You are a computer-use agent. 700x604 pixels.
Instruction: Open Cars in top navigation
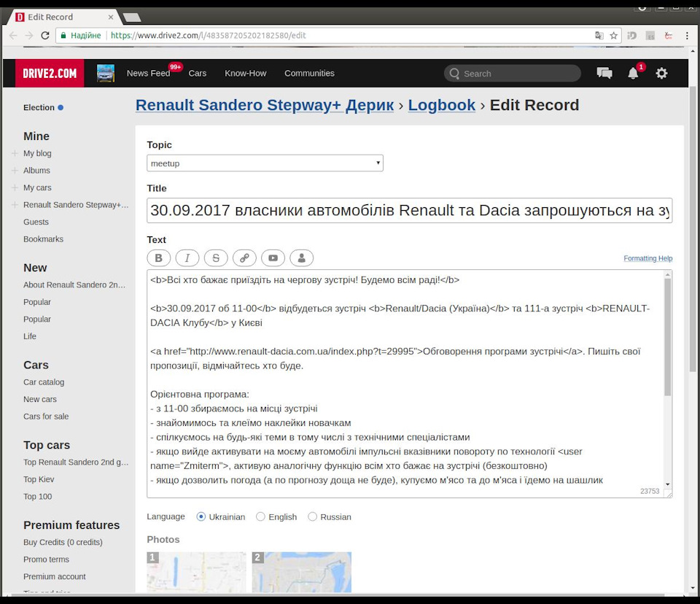tap(198, 73)
